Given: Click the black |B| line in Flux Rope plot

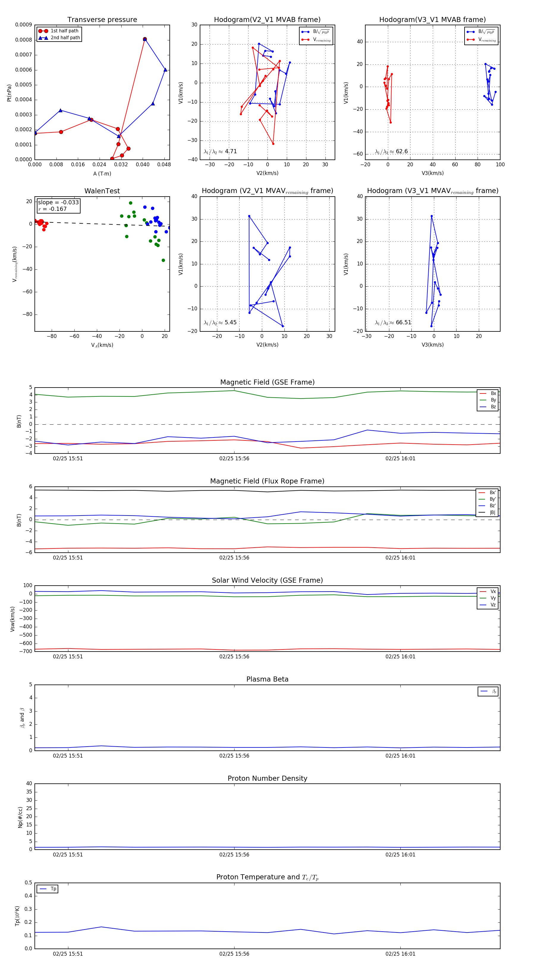Looking at the screenshot, I should pyautogui.click(x=267, y=491).
